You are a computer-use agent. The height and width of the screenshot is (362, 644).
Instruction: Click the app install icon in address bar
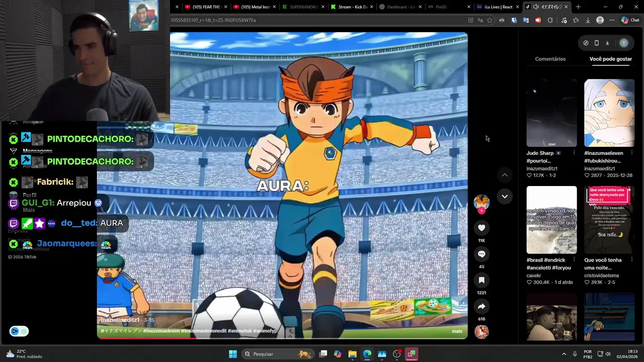(x=471, y=20)
